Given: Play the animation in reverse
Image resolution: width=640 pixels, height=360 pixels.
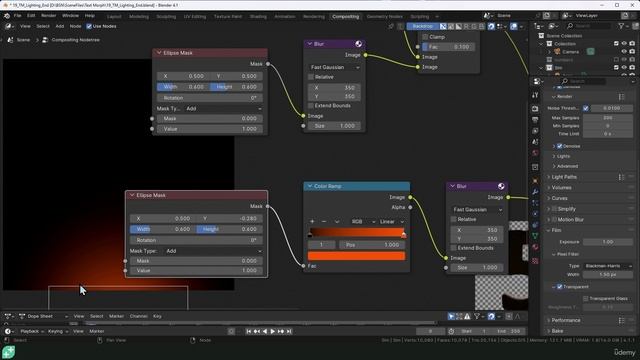Looking at the screenshot, I should point(265,331).
